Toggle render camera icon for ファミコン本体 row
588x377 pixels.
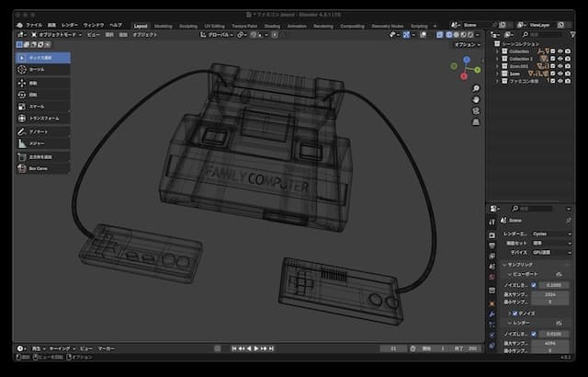tap(568, 81)
